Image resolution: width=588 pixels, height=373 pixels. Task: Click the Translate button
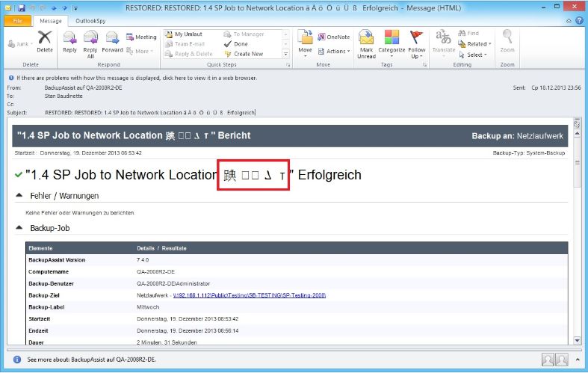pyautogui.click(x=444, y=43)
